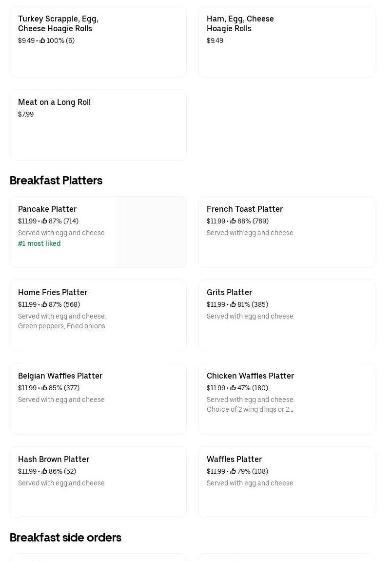The width and height of the screenshot is (392, 561).
Task: Click thumbs-up icon on Home Fries Platter
Action: point(44,304)
